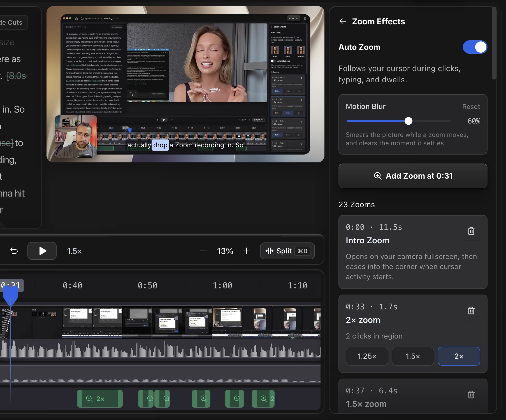This screenshot has width=506, height=420.
Task: Select the 2× zoom block on timeline
Action: [x=100, y=399]
